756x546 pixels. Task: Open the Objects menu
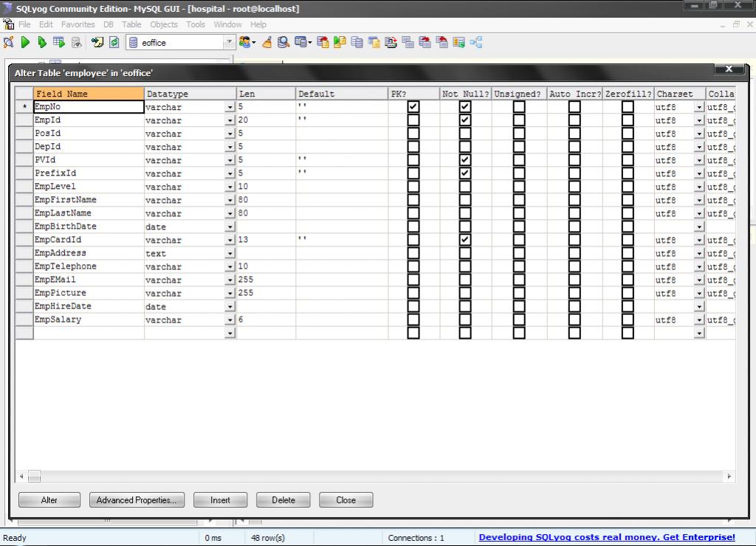click(163, 24)
